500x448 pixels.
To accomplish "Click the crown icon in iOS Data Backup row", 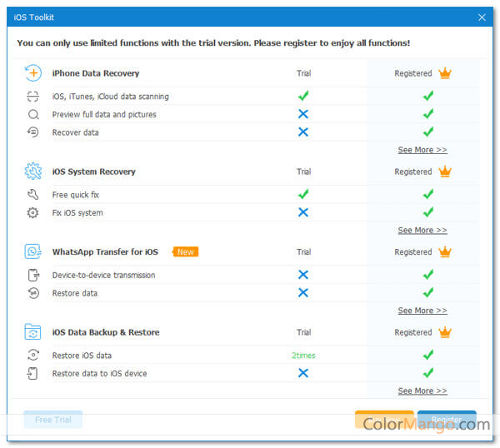I will tap(445, 332).
